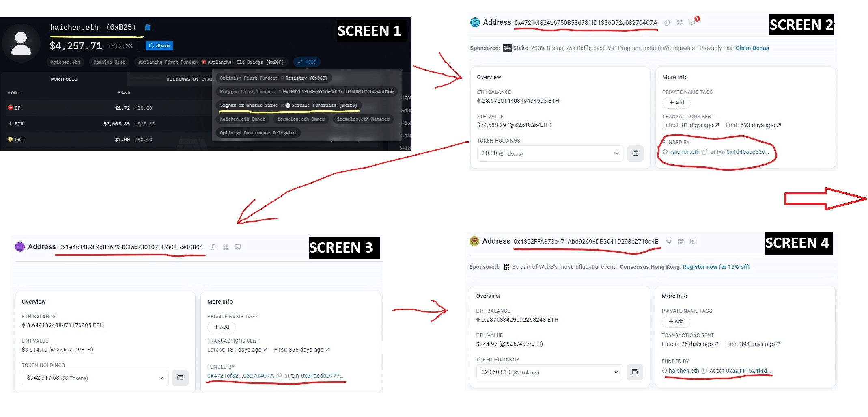Open comments icon with red notification badge

[x=692, y=22]
